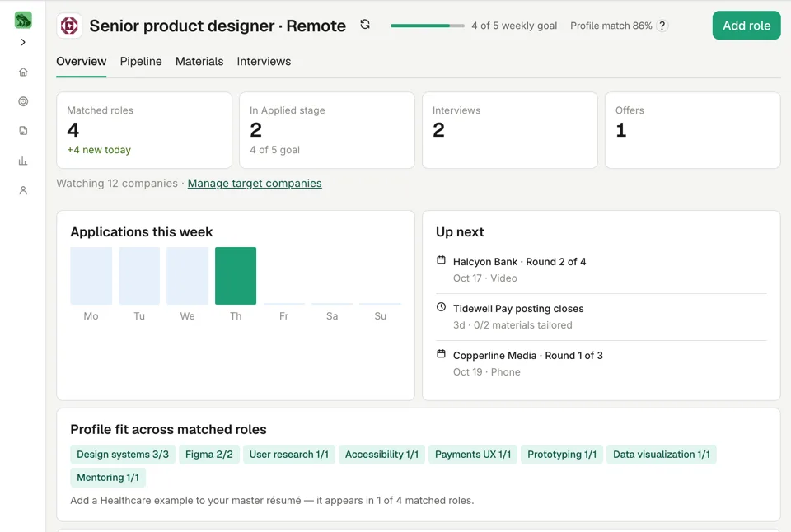
Task: Open the document icon in the sidebar
Action: pyautogui.click(x=23, y=131)
